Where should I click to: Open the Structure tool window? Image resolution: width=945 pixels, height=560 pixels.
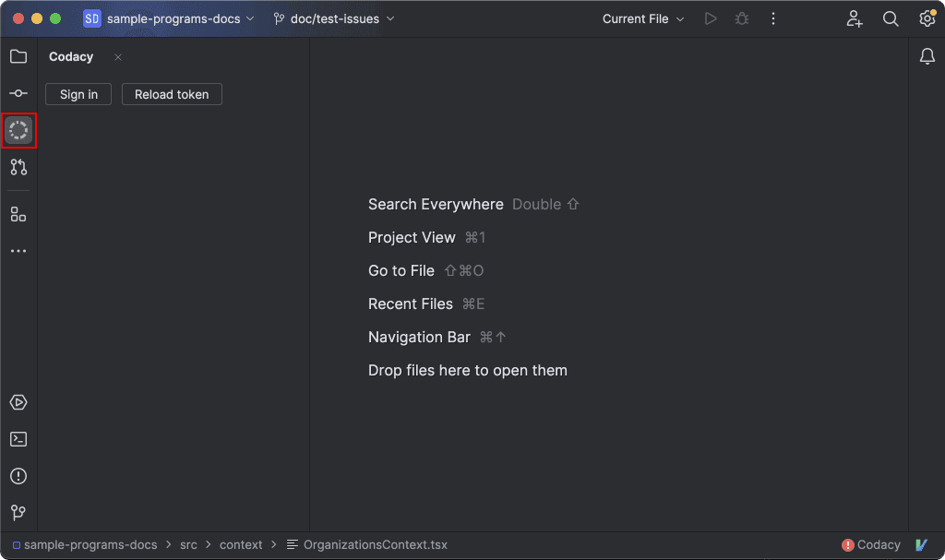pos(18,213)
